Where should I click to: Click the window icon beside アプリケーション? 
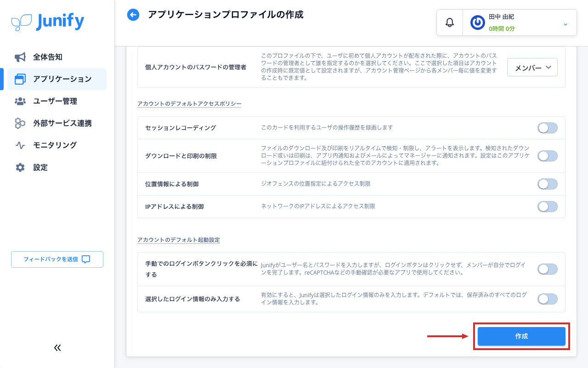point(20,79)
